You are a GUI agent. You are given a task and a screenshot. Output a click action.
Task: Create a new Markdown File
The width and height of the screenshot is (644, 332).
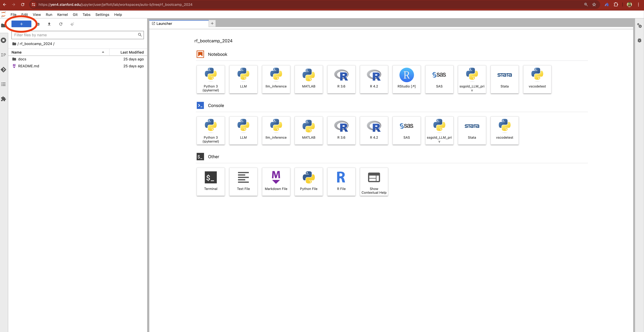tap(276, 182)
